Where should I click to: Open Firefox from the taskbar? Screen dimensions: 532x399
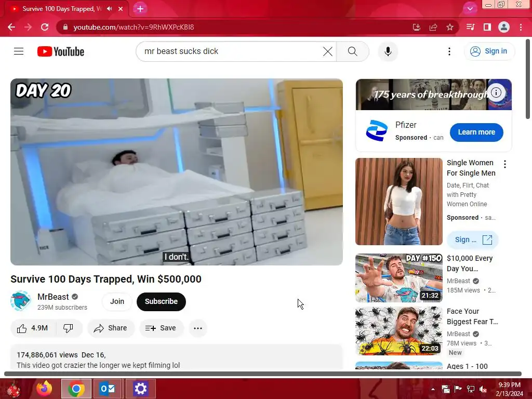pyautogui.click(x=44, y=389)
